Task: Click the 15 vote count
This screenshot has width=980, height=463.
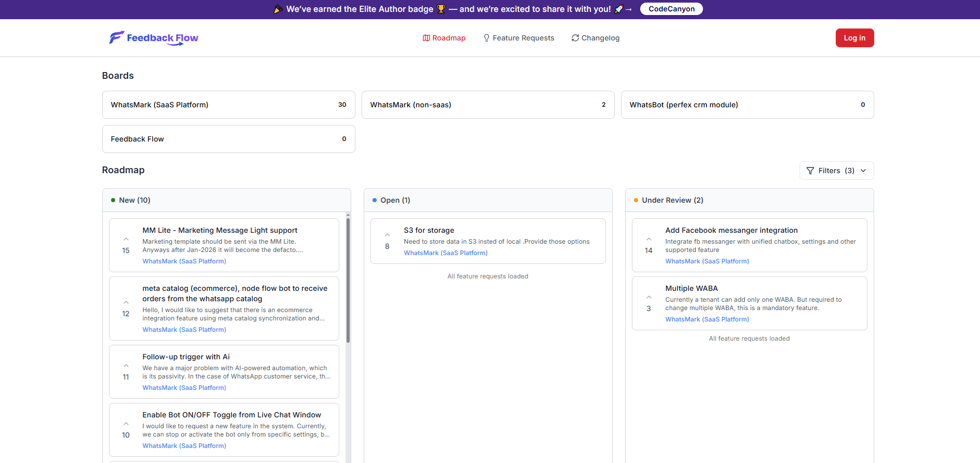Action: pyautogui.click(x=126, y=250)
